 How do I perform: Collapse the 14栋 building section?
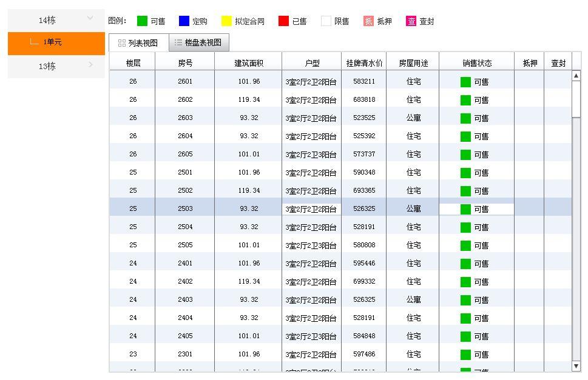point(90,19)
